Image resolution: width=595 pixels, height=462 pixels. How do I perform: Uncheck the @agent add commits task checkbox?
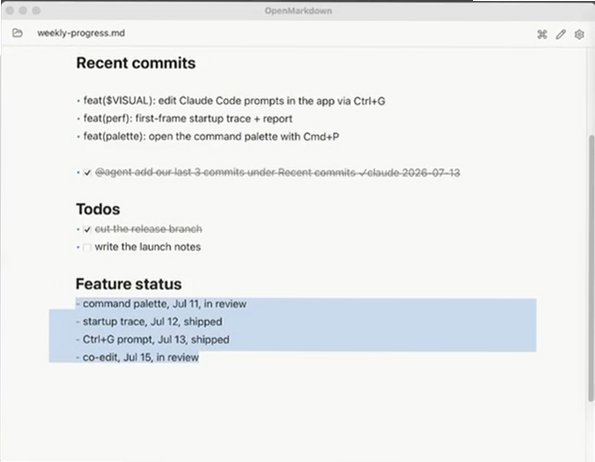coord(87,173)
